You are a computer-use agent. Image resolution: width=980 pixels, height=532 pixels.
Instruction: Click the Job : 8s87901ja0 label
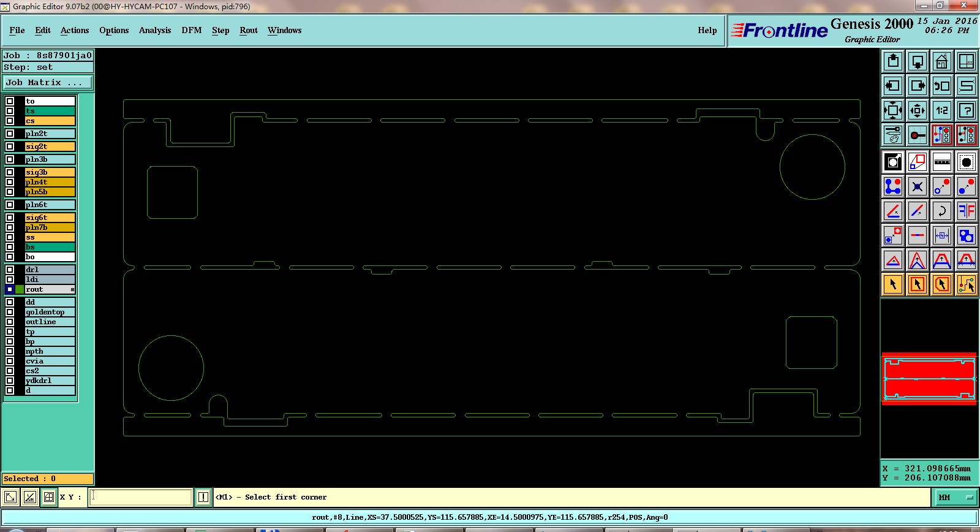coord(48,55)
